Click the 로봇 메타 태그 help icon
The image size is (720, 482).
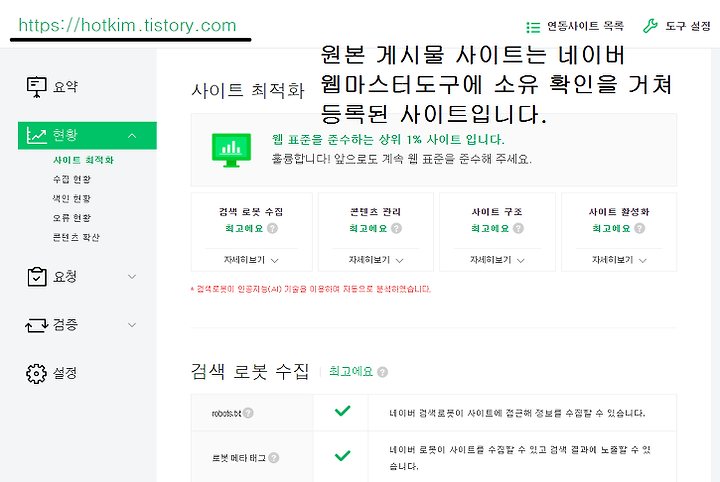(x=274, y=458)
